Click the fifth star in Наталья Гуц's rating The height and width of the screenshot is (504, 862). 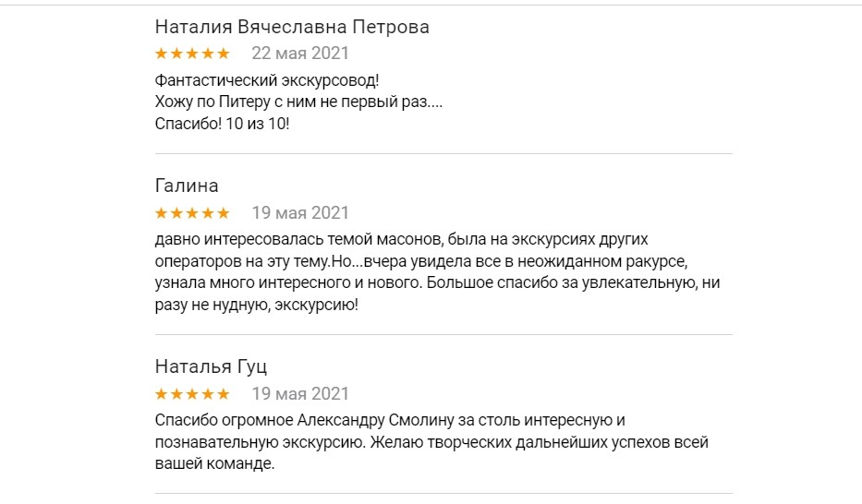pos(223,394)
